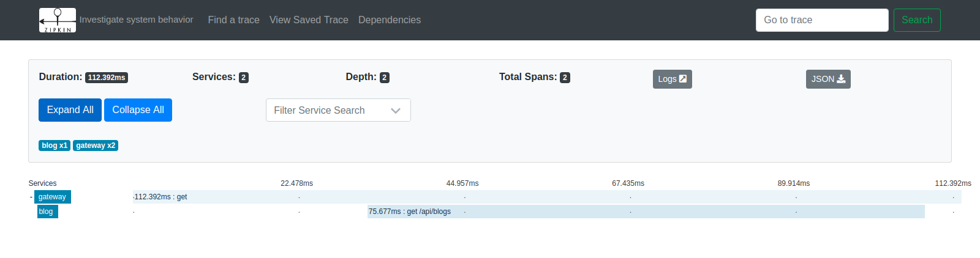Click the blog service label in tree
The height and width of the screenshot is (258, 980).
point(47,212)
